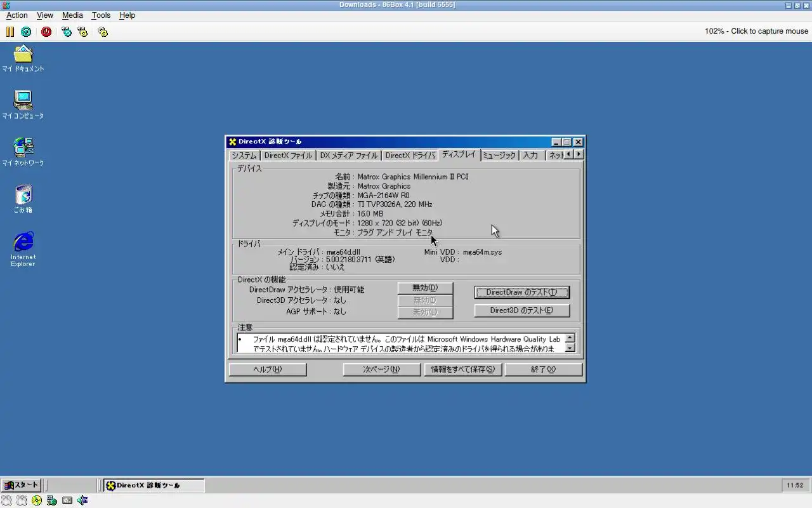Screen dimensions: 812x508
Task: Switch to the DX メディア ファイル tab
Action: 348,156
